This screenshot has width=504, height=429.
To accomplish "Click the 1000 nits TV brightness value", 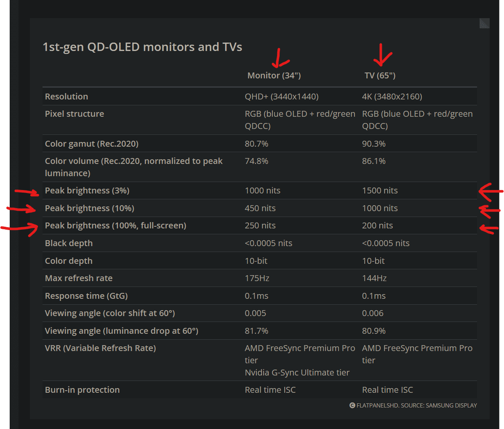I will 380,209.
